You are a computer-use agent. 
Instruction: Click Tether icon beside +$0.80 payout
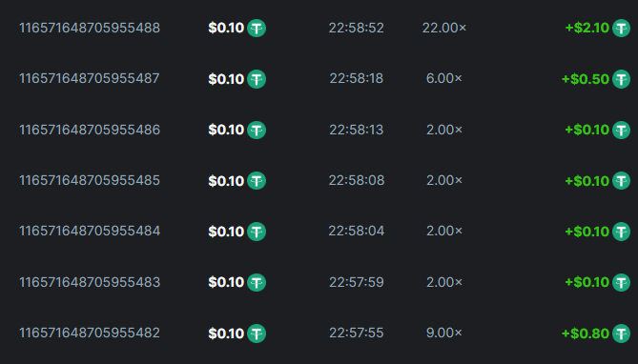622,334
